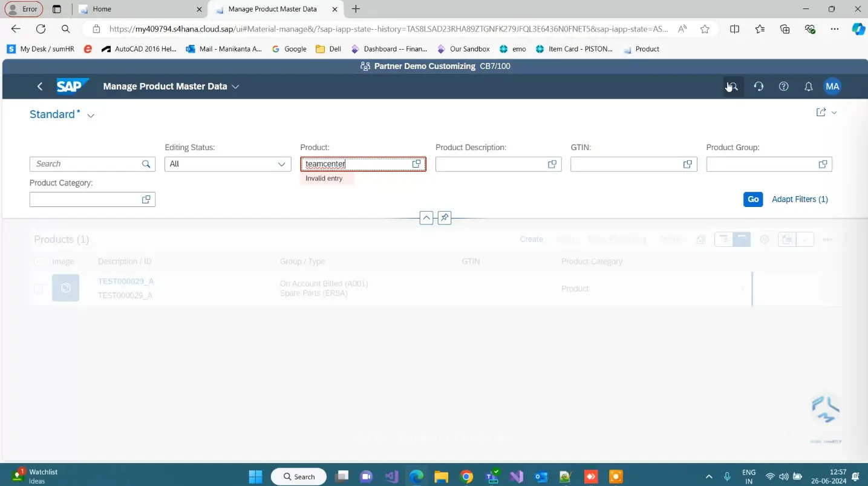
Task: Click the share icon near Standard view
Action: click(x=821, y=112)
